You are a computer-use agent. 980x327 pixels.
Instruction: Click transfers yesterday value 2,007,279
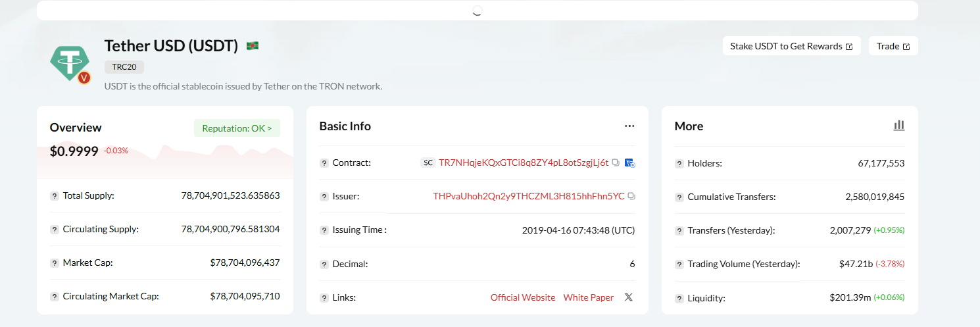[850, 230]
